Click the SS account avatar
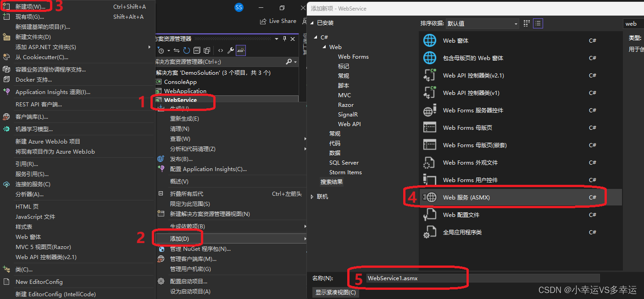This screenshot has width=644, height=299. [239, 7]
